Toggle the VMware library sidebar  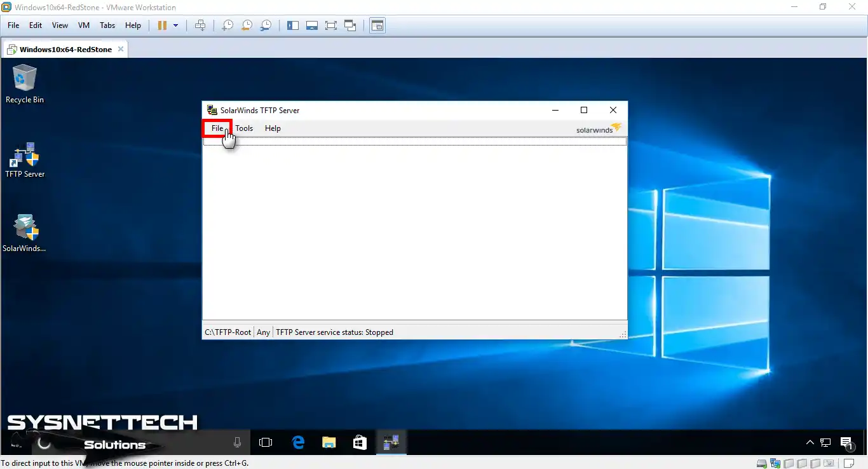coord(293,25)
